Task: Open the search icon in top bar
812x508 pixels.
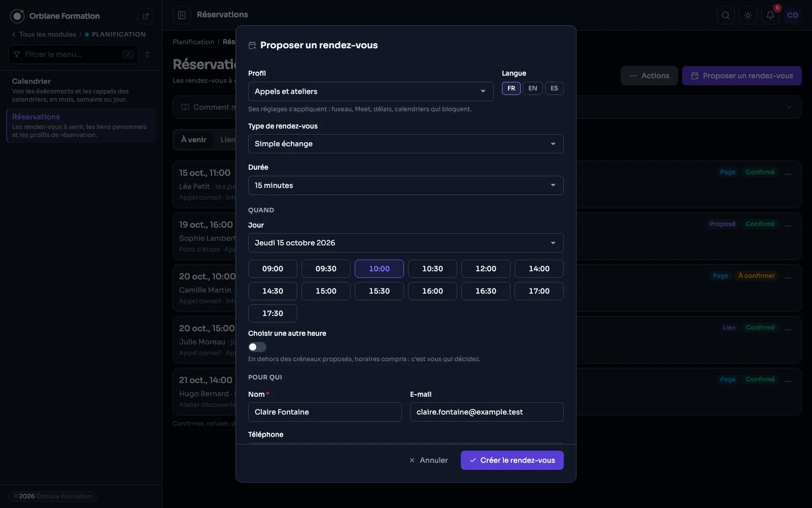Action: [726, 15]
